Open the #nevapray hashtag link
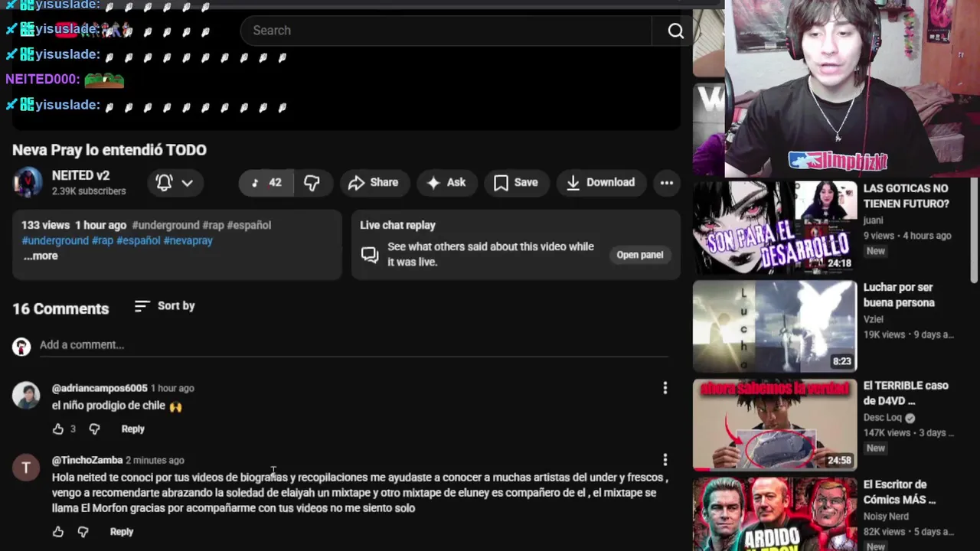This screenshot has height=551, width=980. point(188,240)
